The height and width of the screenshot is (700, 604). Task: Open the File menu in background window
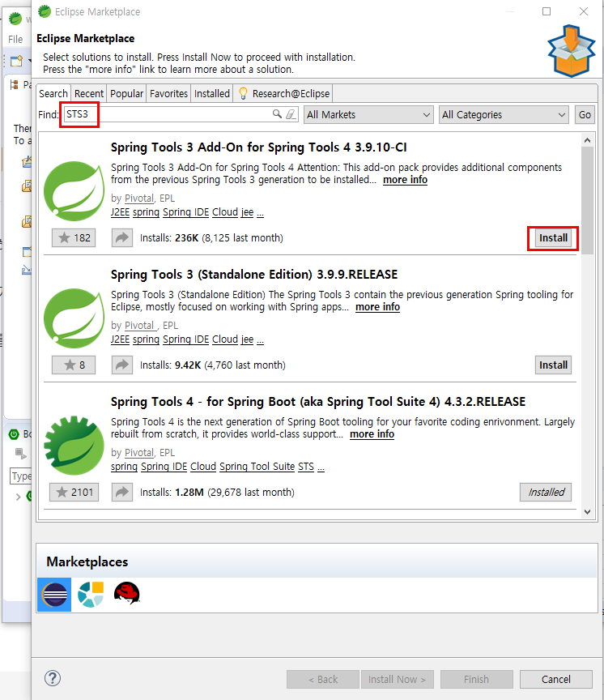(x=15, y=39)
